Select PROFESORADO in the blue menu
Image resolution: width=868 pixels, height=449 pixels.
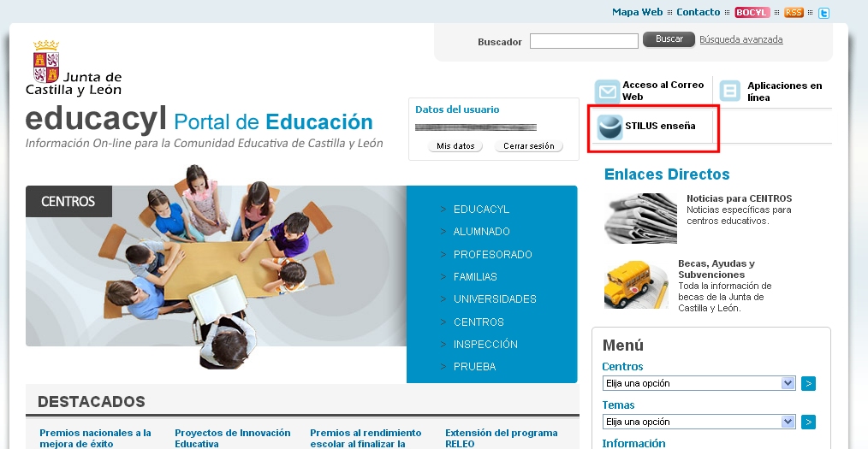493,254
